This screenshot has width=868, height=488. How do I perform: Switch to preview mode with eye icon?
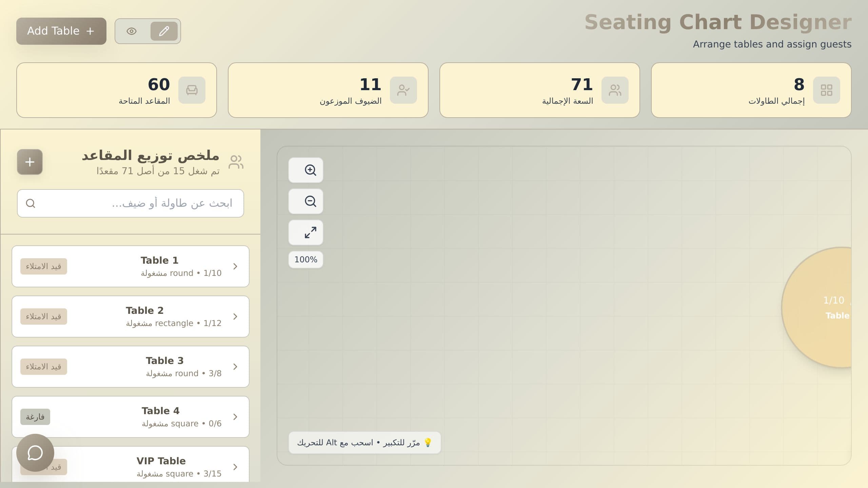point(132,31)
